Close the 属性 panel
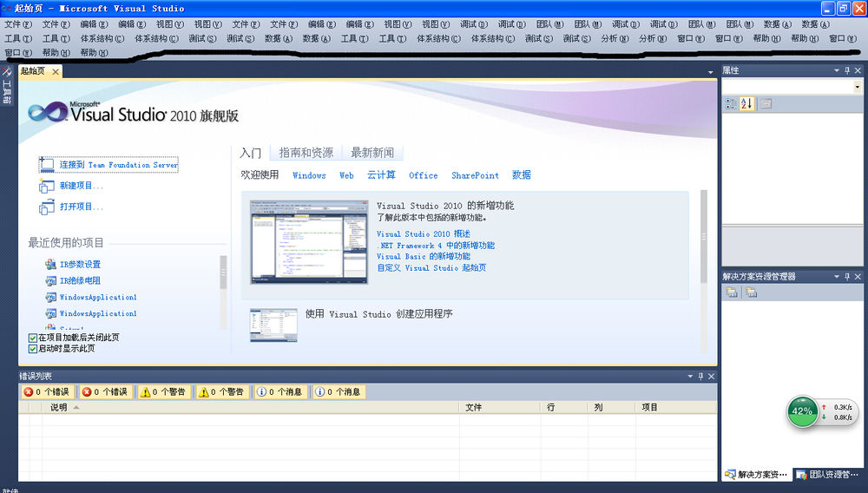 click(858, 70)
